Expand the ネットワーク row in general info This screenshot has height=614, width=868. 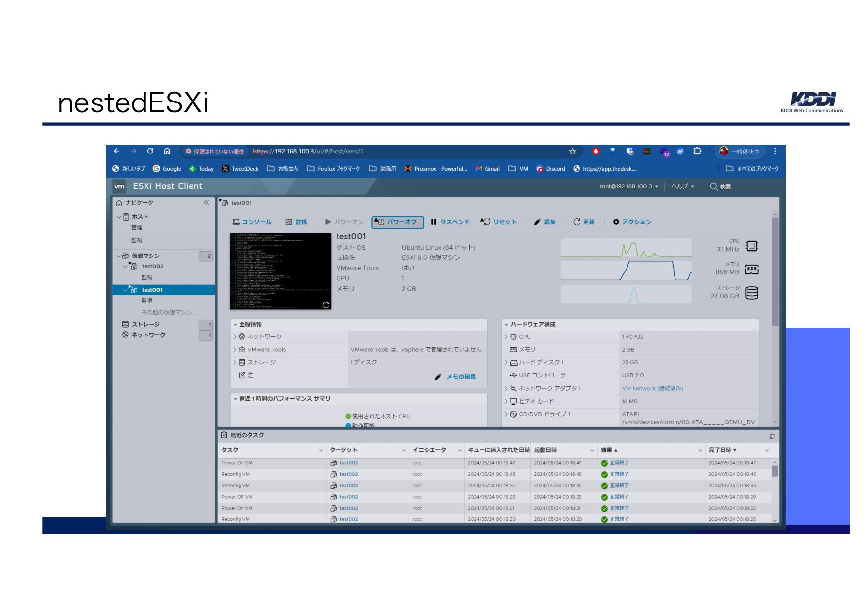click(235, 337)
